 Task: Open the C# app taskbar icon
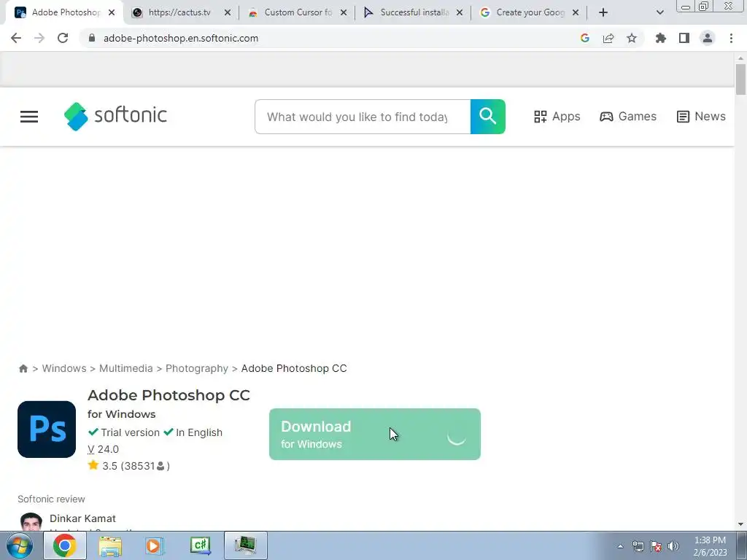coord(200,545)
